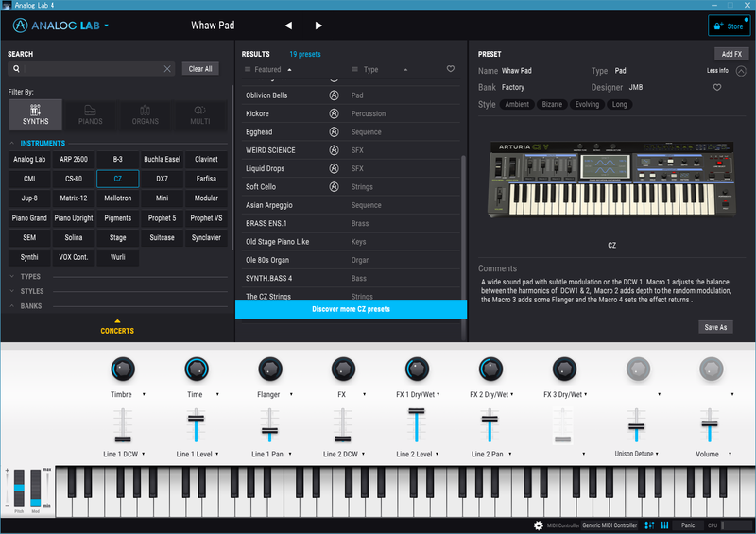The height and width of the screenshot is (534, 756).
Task: Click the Evolving style tag
Action: pos(587,105)
